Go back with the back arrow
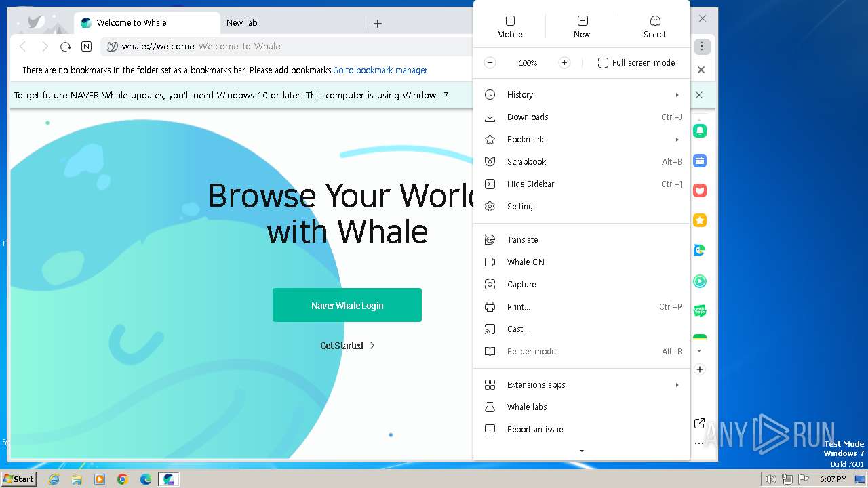The height and width of the screenshot is (488, 868). tap(23, 47)
